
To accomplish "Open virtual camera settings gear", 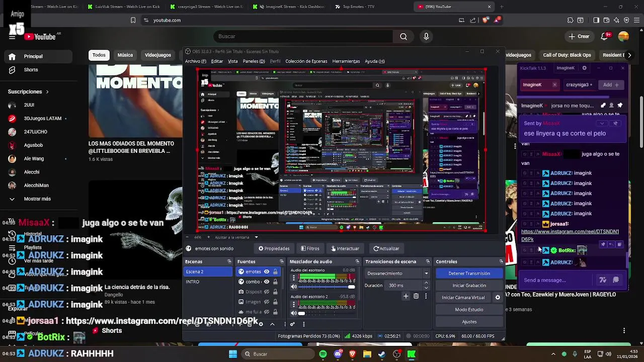I will tap(498, 297).
